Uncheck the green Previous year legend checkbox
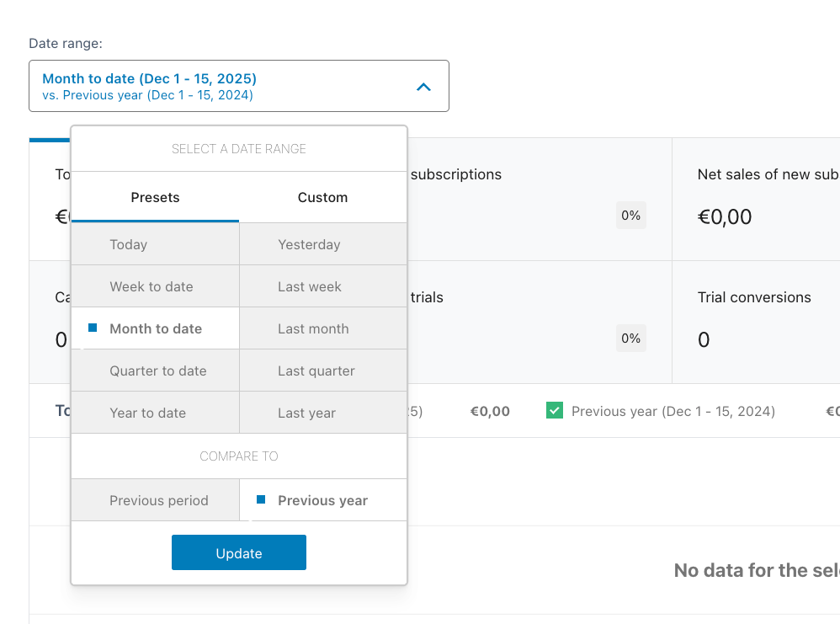This screenshot has width=840, height=624. pos(555,411)
